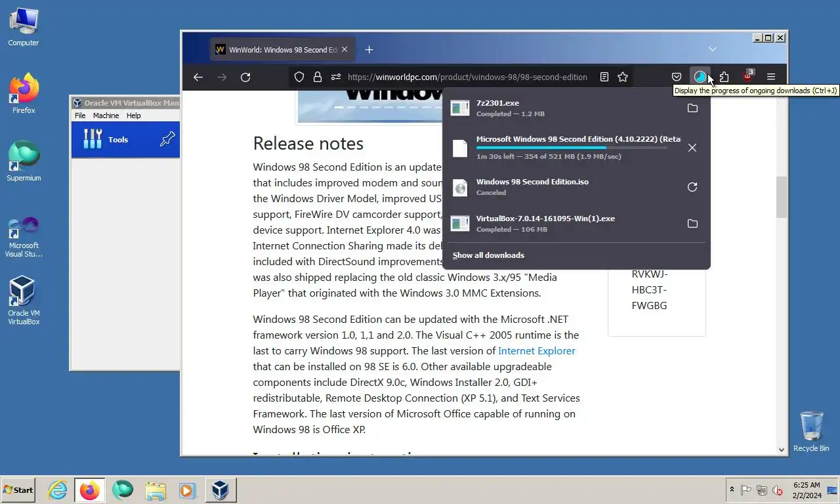Select the Recycle Bin desktop icon
The image size is (840, 504).
pyautogui.click(x=811, y=431)
